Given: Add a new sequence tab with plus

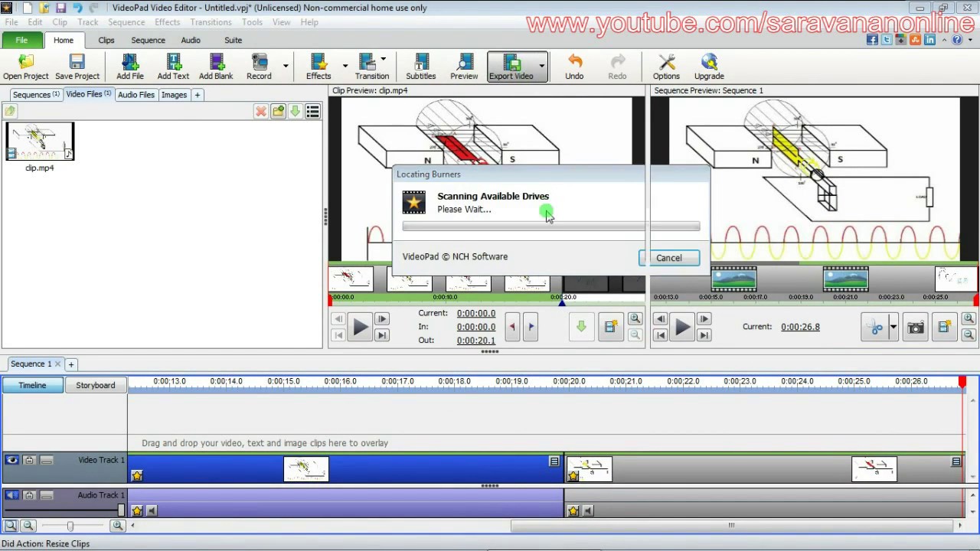Looking at the screenshot, I should pyautogui.click(x=70, y=364).
